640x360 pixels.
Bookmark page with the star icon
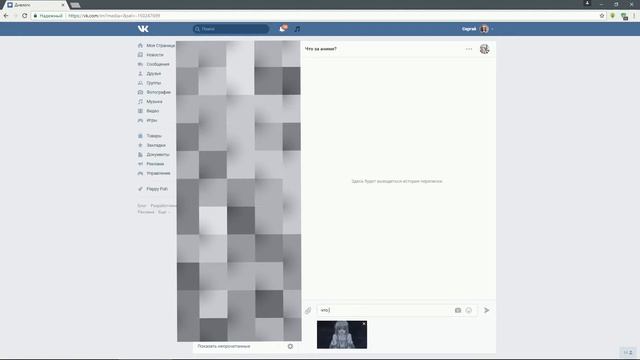[x=602, y=16]
